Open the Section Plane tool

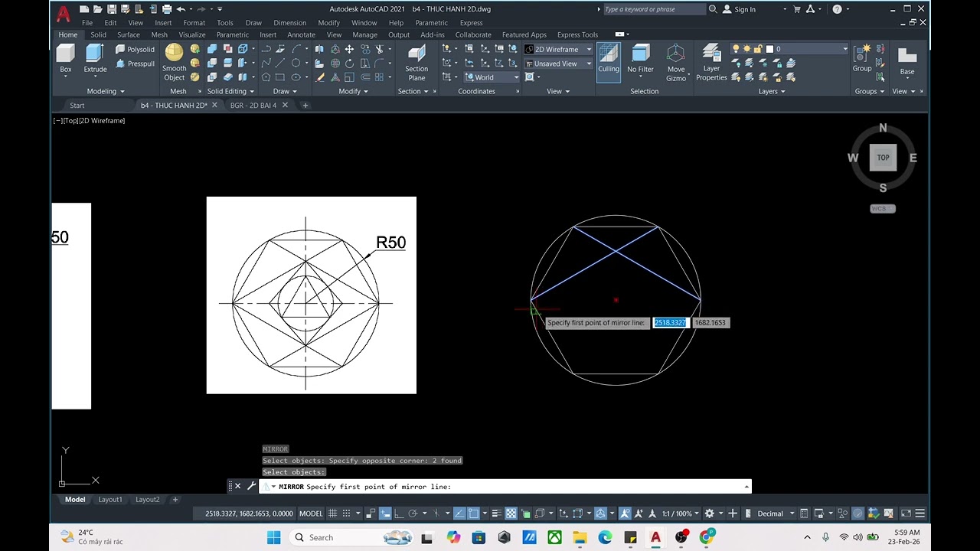point(416,62)
